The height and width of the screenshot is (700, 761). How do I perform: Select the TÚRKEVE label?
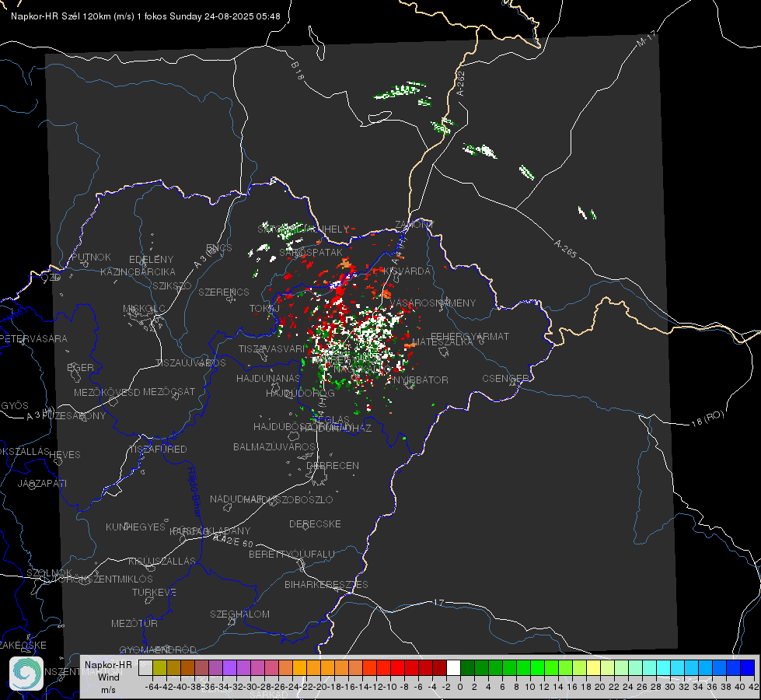[x=155, y=592]
